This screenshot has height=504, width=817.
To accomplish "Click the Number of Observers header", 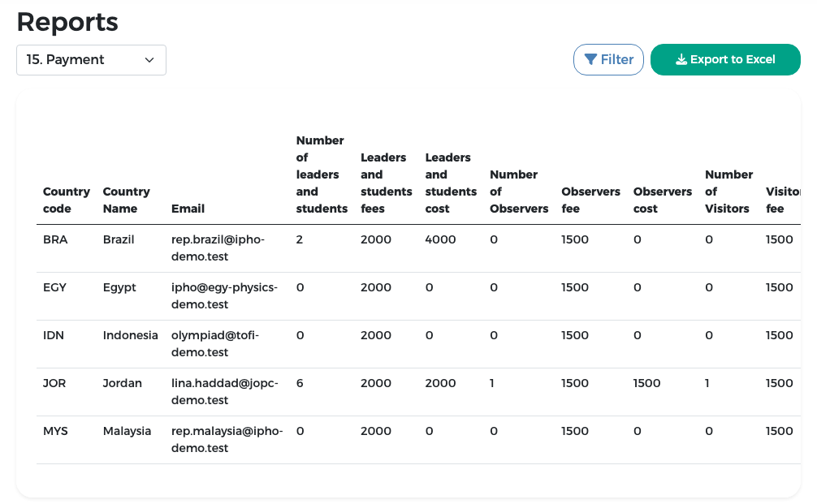I will coord(519,192).
